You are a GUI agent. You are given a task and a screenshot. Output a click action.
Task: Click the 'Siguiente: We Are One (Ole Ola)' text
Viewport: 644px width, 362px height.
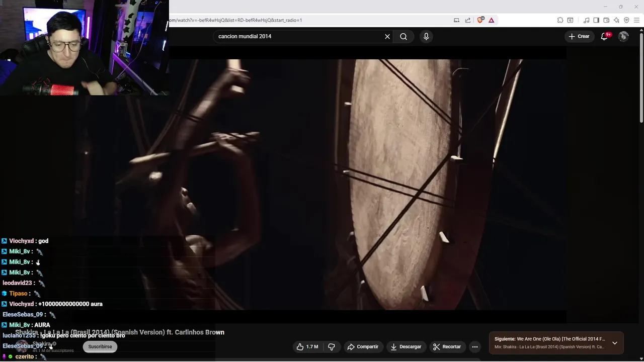coord(550,339)
